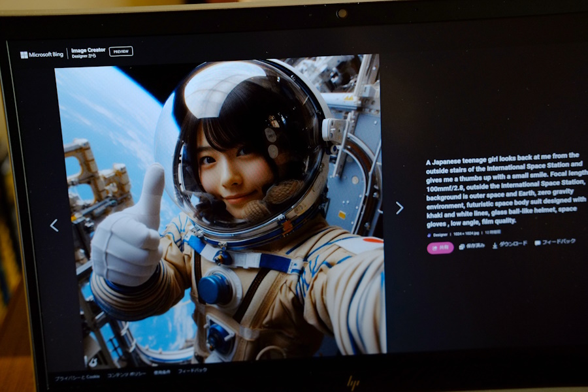Go to the previous image arrow

click(x=54, y=225)
